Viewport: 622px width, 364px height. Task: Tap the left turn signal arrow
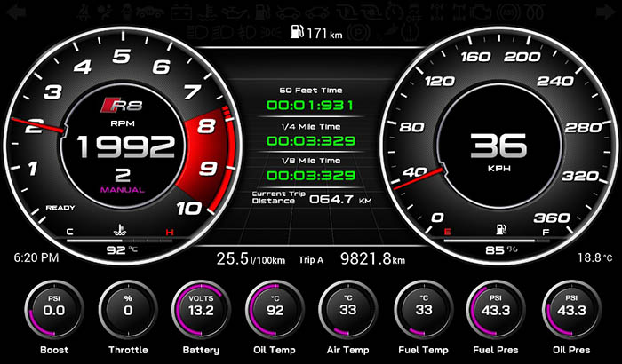[x=16, y=12]
